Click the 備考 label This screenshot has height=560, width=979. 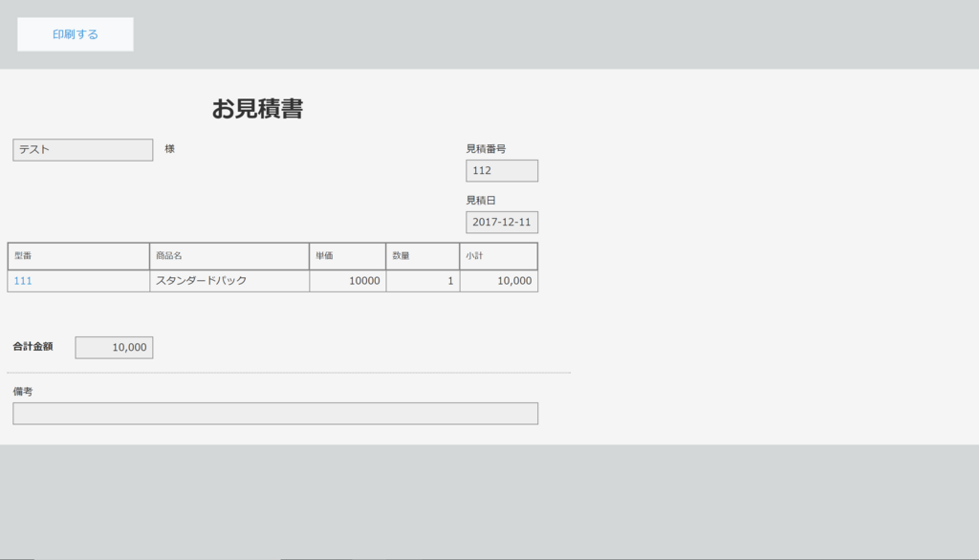(x=23, y=392)
